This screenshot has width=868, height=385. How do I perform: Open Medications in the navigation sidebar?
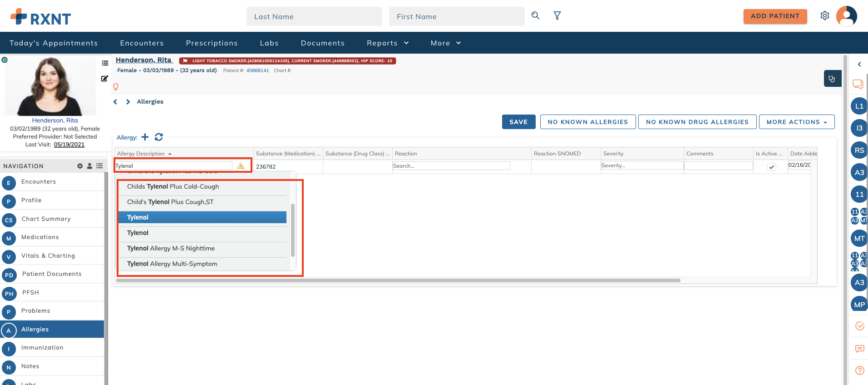pyautogui.click(x=52, y=237)
